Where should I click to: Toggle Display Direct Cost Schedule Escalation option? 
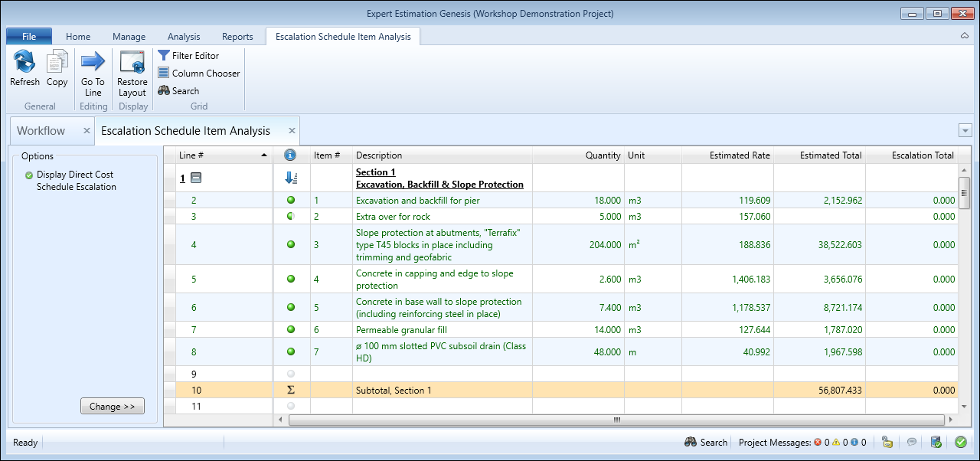29,175
